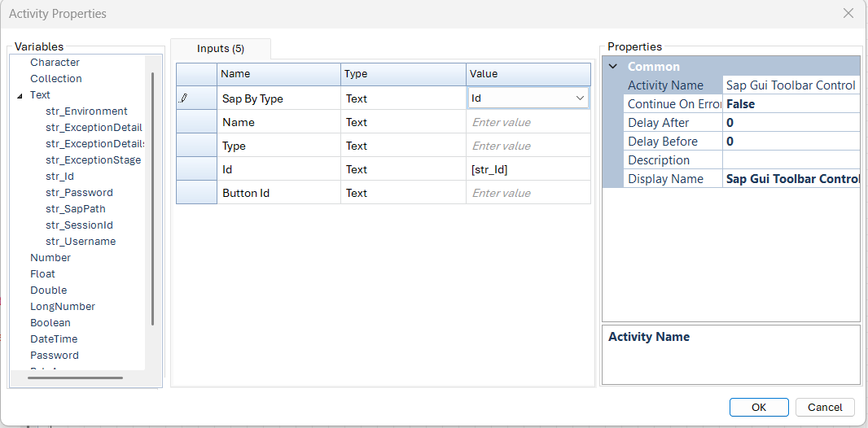Select the Collection variable category
This screenshot has height=428, width=868.
click(x=56, y=79)
